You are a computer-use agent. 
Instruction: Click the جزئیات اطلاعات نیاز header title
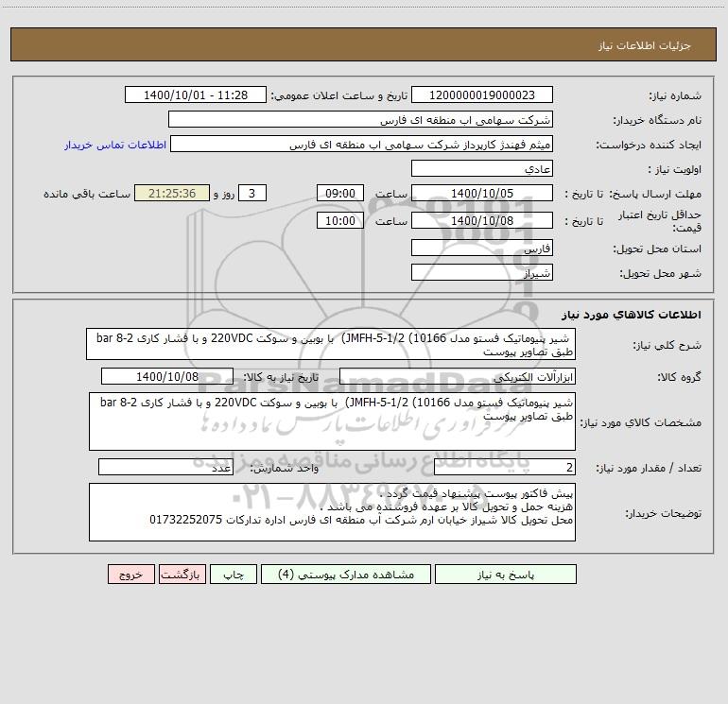pos(645,45)
